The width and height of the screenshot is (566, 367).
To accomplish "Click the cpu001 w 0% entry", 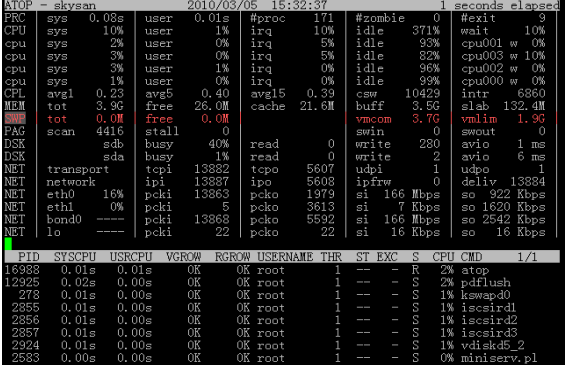I will click(x=503, y=43).
